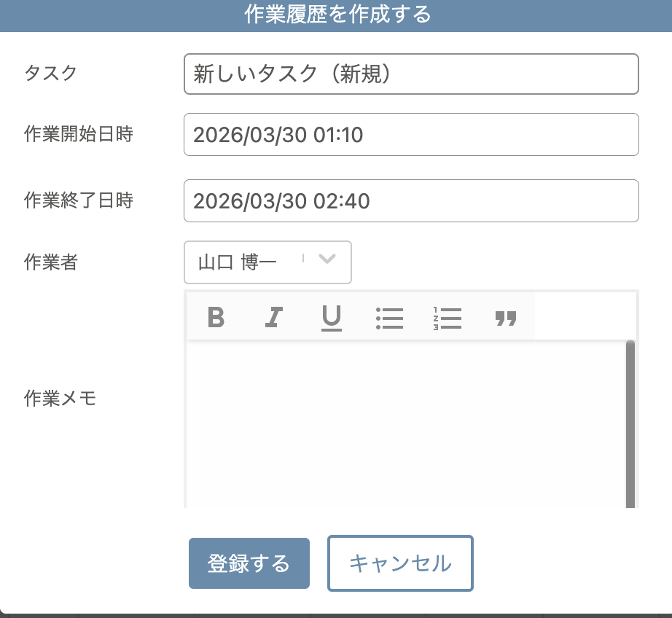
Task: Toggle underline styling in the memo toolbar
Action: [332, 316]
